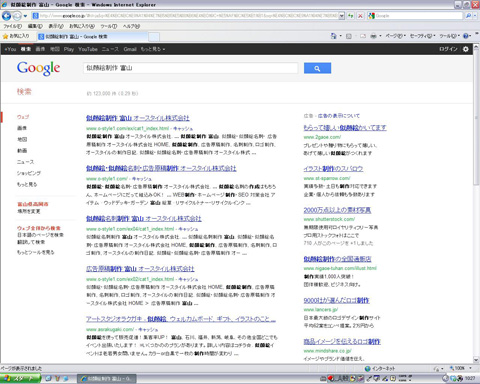Click 場所を変更 in the left sidebar
Image resolution: width=480 pixels, height=384 pixels.
tap(29, 211)
